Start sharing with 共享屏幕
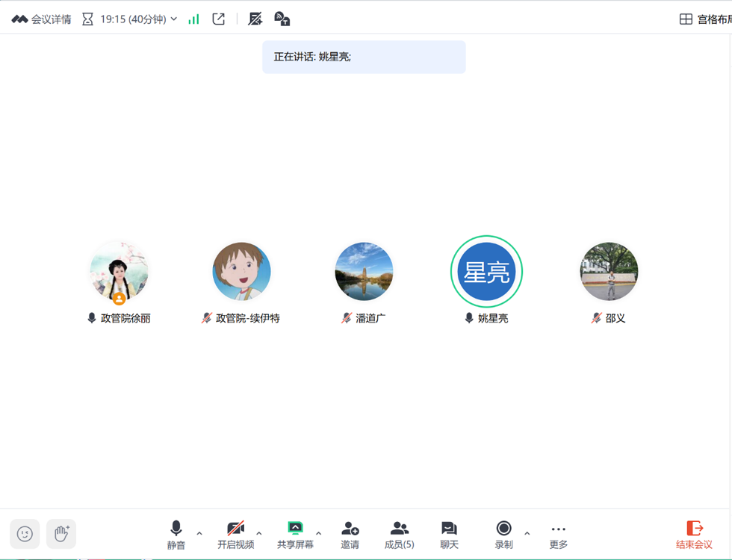 coord(295,535)
